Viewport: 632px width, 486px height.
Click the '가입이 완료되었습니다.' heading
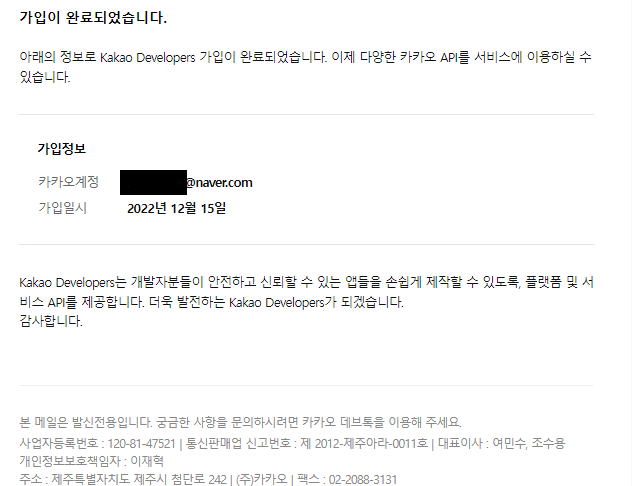(93, 18)
